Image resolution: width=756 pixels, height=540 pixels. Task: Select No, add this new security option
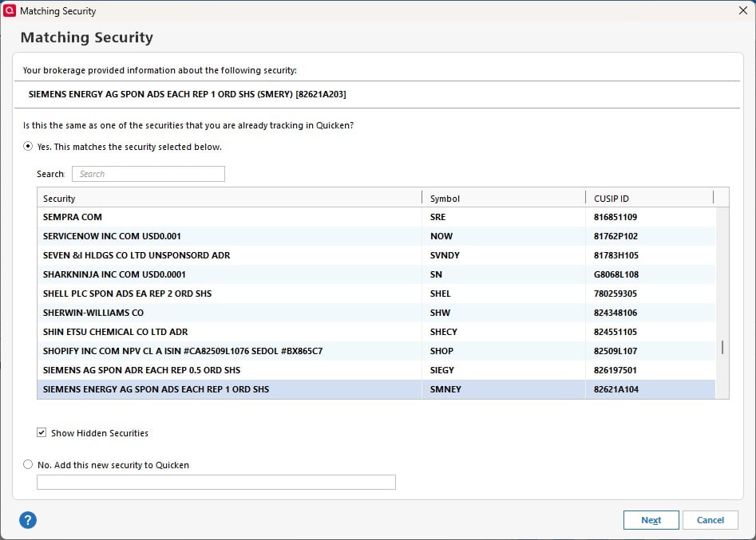[x=29, y=464]
